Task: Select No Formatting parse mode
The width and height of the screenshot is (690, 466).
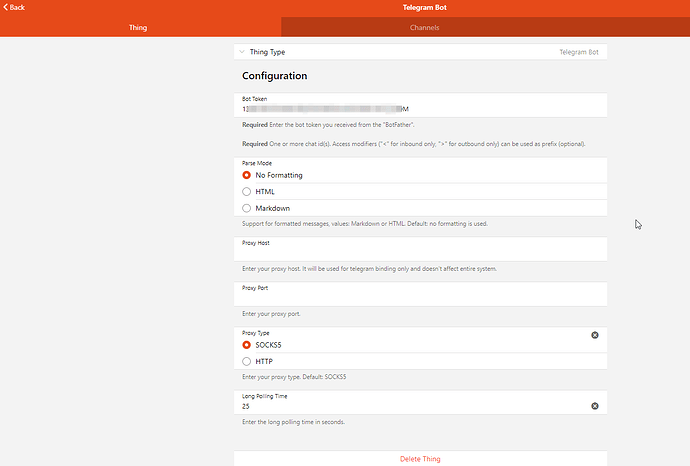Action: point(246,175)
